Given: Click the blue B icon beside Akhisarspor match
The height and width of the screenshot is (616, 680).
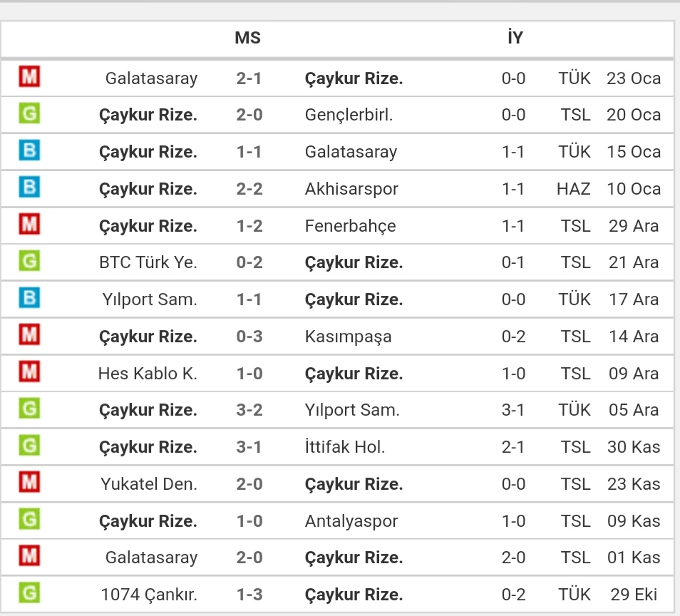Looking at the screenshot, I should coord(29,187).
